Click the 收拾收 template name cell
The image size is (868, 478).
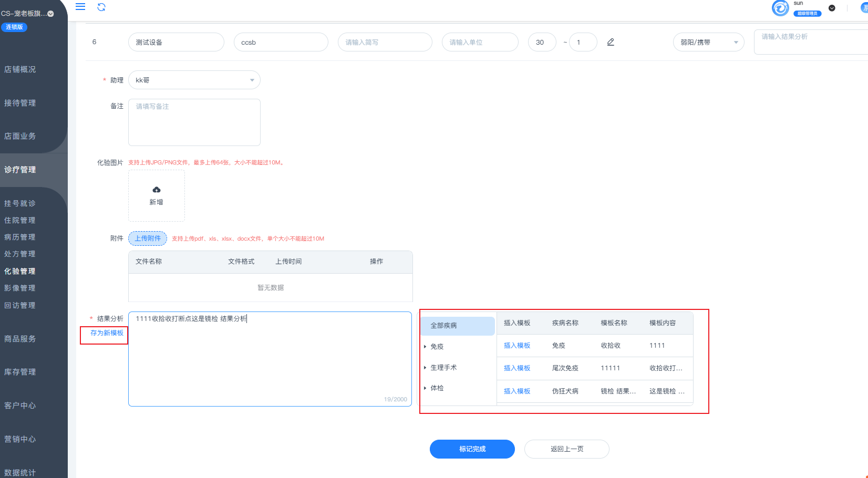(x=611, y=346)
